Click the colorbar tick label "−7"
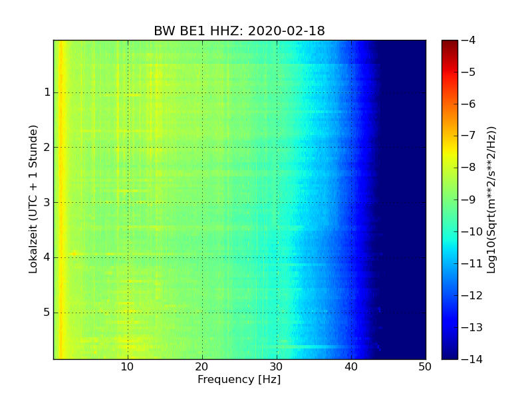This screenshot has height=399, width=532. pyautogui.click(x=469, y=136)
